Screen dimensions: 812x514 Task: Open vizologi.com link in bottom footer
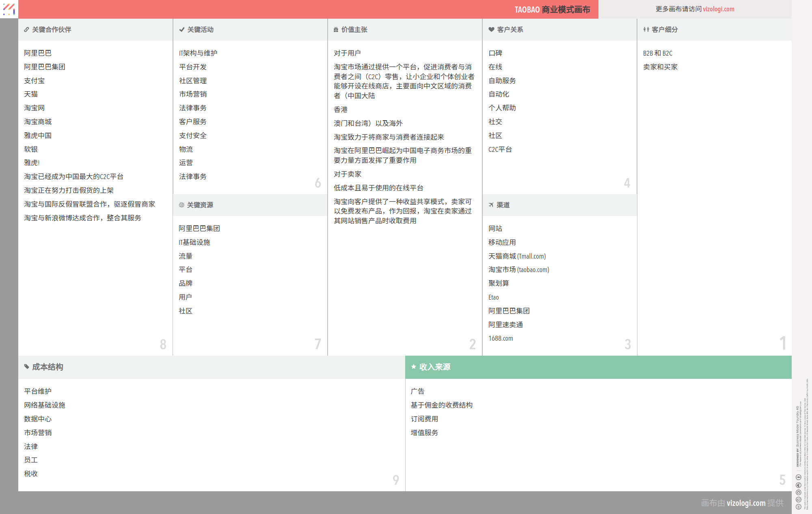746,503
